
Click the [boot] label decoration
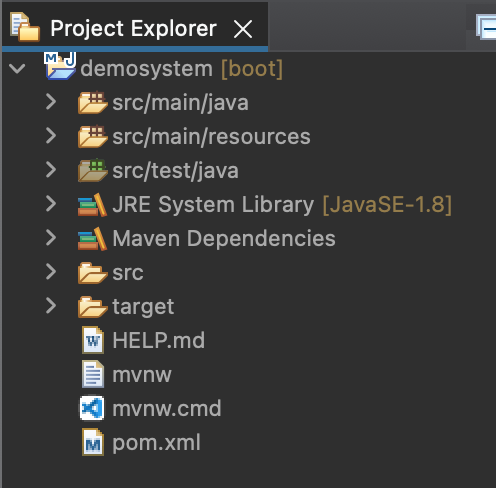(x=252, y=69)
